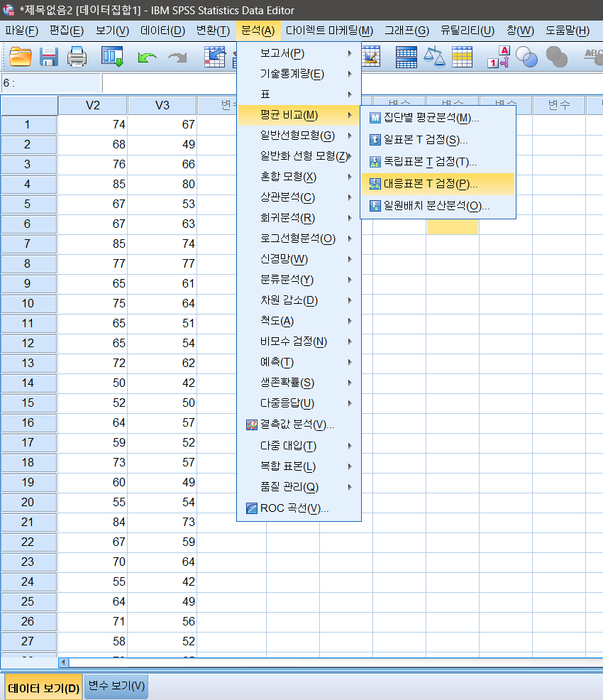The height and width of the screenshot is (700, 603).
Task: Choose 독립표본 T 검정(T)... menu entry
Action: pos(438,162)
